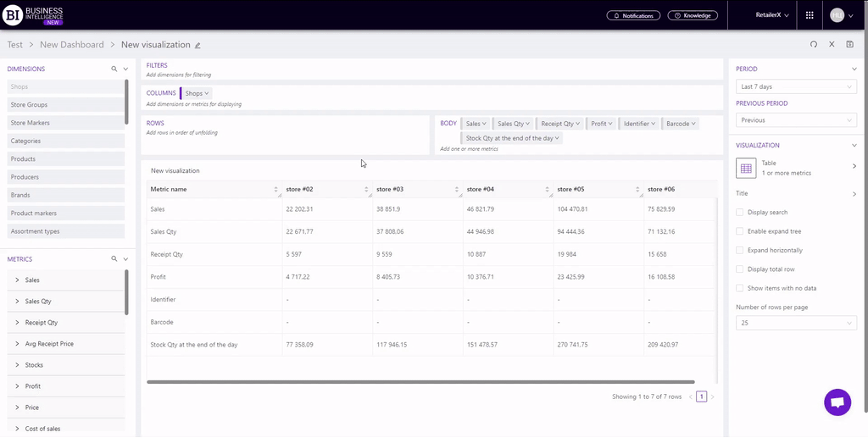The height and width of the screenshot is (438, 868).
Task: Enable the Display search checkbox
Action: click(x=740, y=213)
